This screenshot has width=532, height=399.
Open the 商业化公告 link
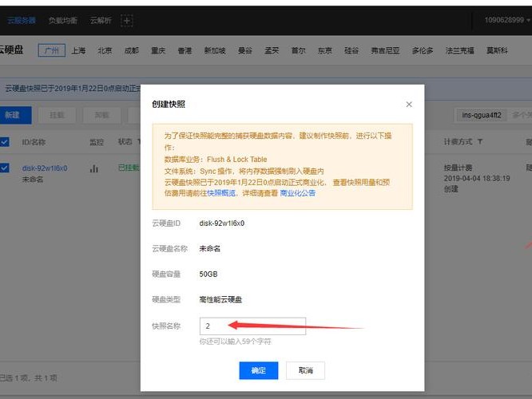(x=298, y=193)
